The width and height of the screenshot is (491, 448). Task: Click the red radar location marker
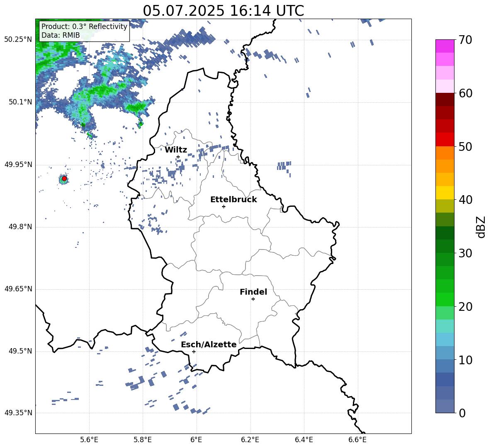pos(64,179)
